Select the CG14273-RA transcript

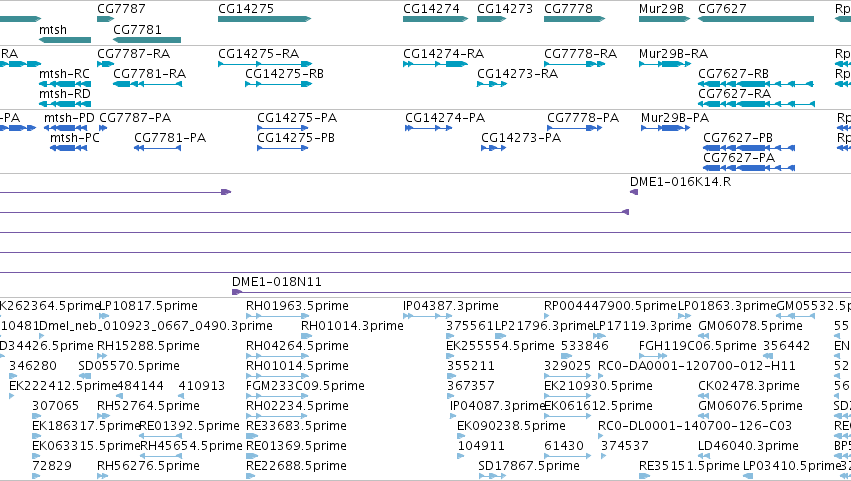click(x=517, y=74)
